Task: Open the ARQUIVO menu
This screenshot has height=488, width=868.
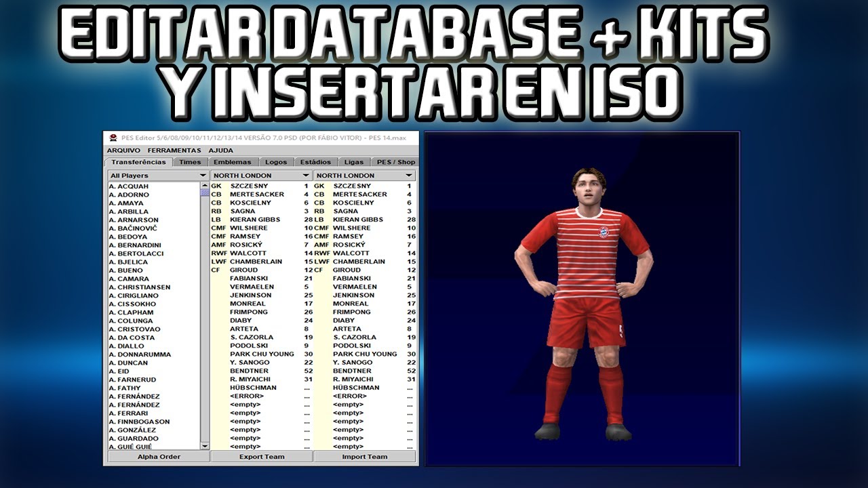Action: pos(123,150)
